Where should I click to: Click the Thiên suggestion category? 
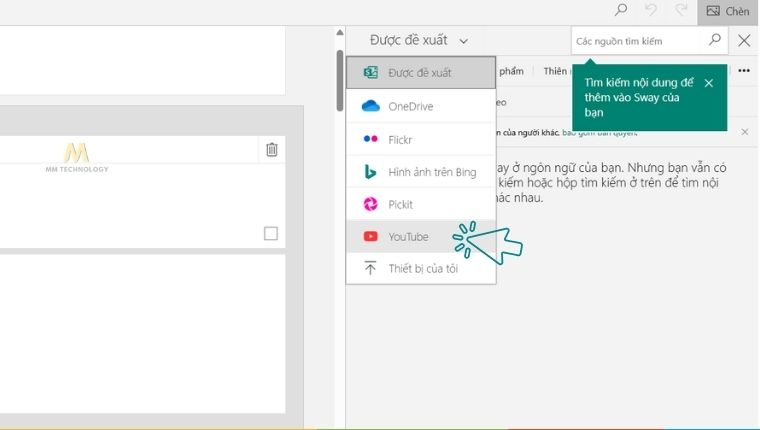[555, 71]
